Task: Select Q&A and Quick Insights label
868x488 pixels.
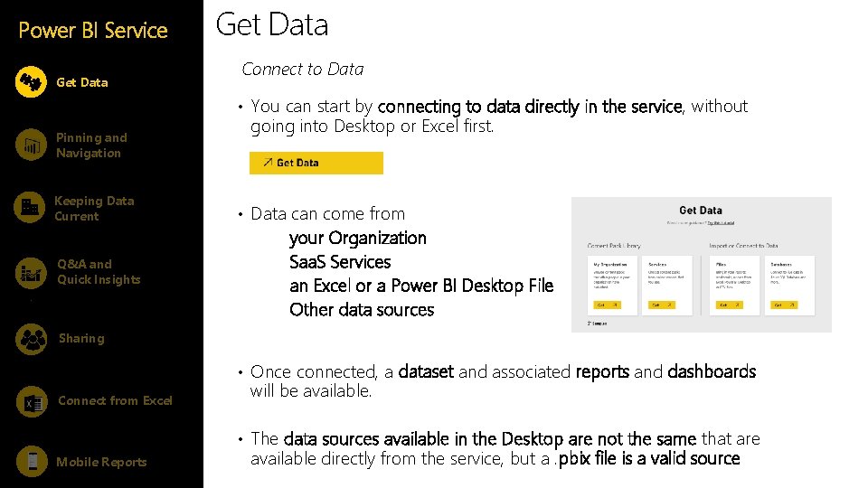Action: (x=99, y=272)
